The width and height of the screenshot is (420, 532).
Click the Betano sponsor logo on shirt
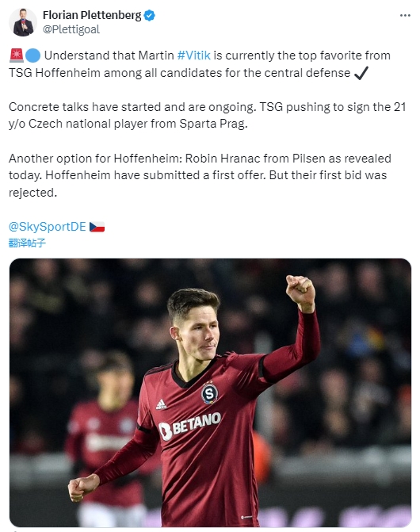pos(190,426)
